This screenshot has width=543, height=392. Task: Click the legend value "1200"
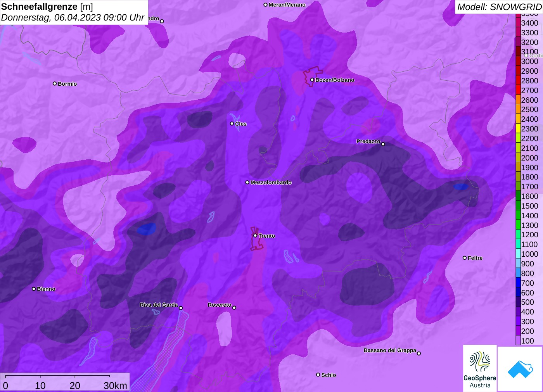pos(530,235)
